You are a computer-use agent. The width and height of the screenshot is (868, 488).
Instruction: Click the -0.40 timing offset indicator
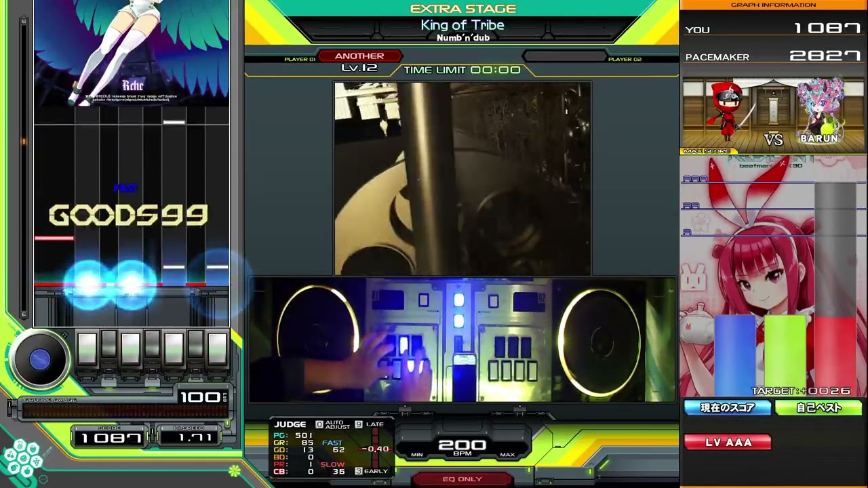pyautogui.click(x=374, y=449)
